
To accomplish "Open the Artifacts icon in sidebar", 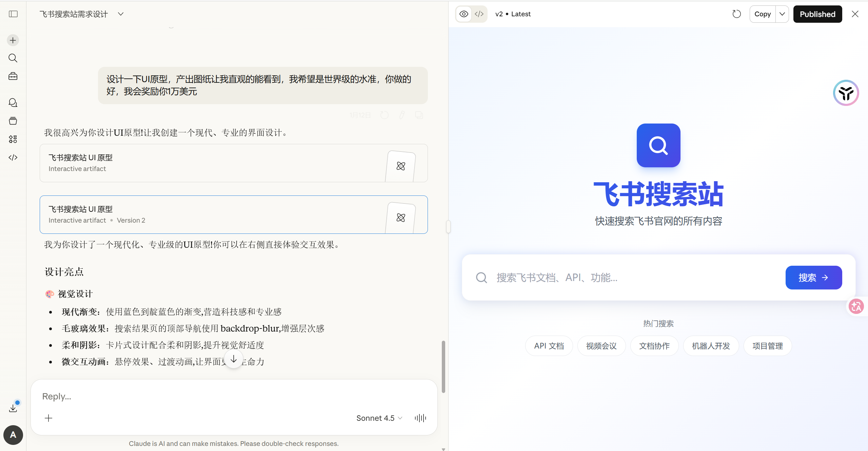I will 13,139.
